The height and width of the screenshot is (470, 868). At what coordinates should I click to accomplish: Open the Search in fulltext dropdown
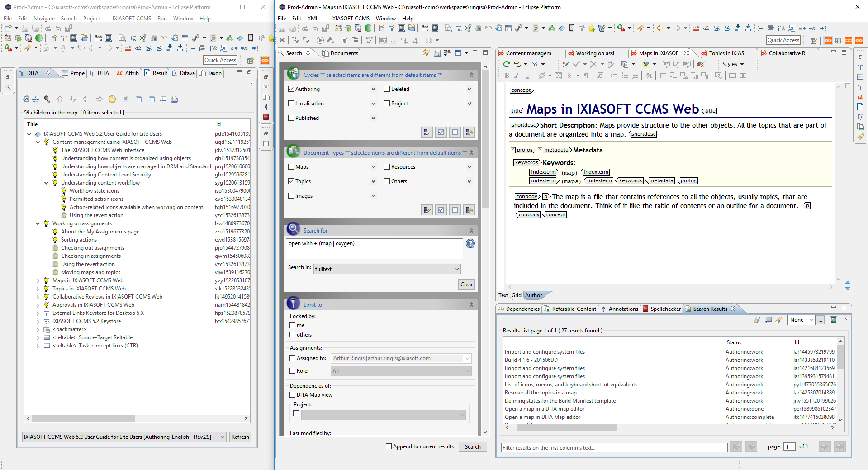tap(387, 269)
